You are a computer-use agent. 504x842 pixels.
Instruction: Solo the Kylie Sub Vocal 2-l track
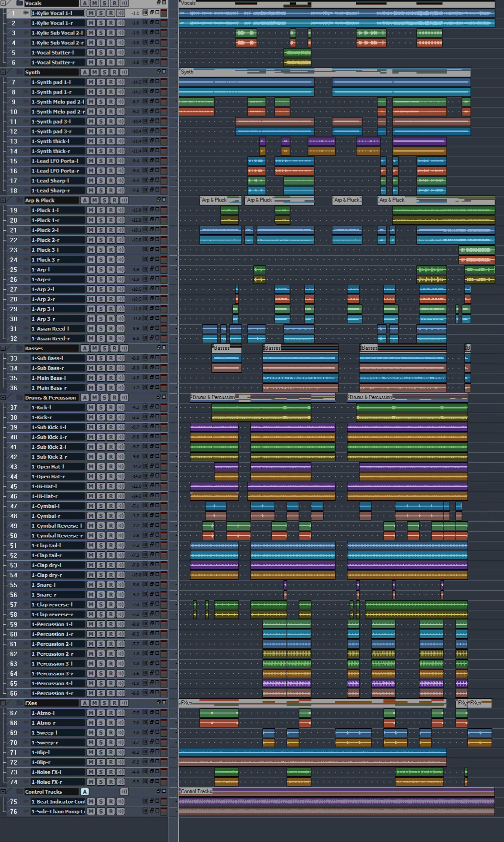(101, 33)
